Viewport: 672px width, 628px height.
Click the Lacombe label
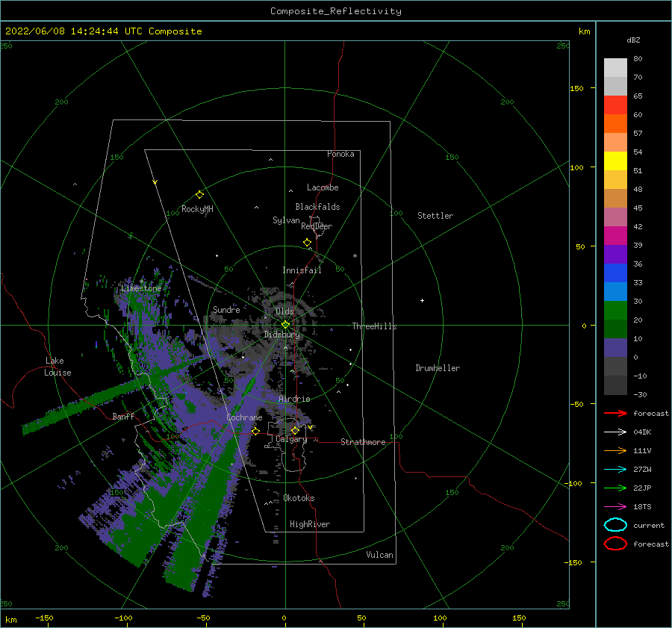click(323, 187)
